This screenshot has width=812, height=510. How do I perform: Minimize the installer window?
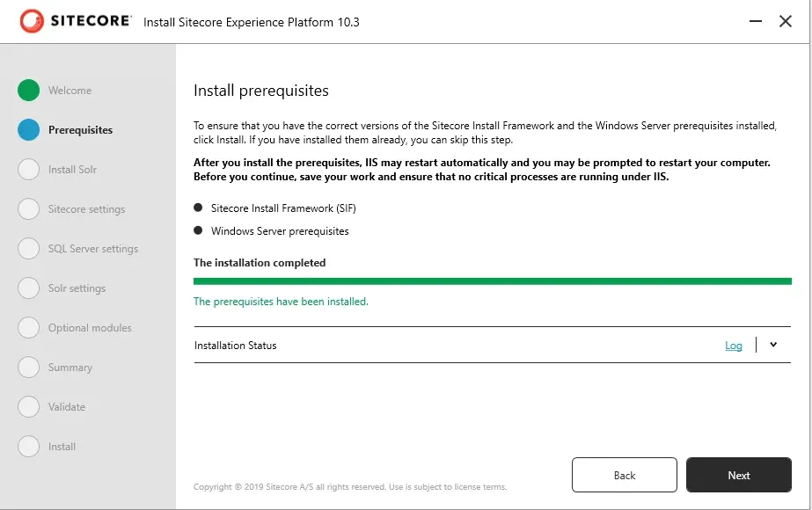coord(756,21)
